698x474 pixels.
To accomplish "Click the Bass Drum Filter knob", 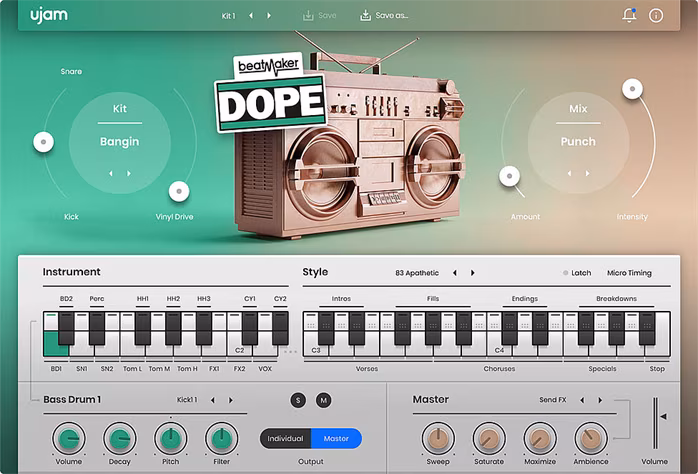I will coord(222,438).
